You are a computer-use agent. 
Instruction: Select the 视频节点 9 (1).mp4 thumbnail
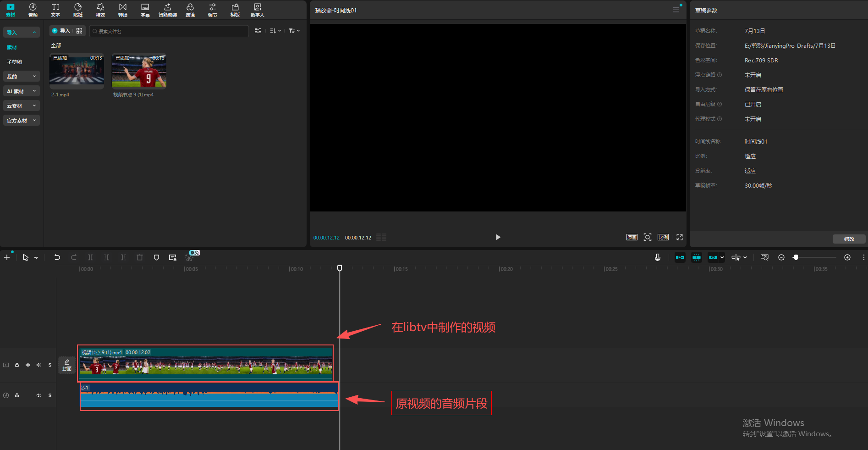(139, 71)
